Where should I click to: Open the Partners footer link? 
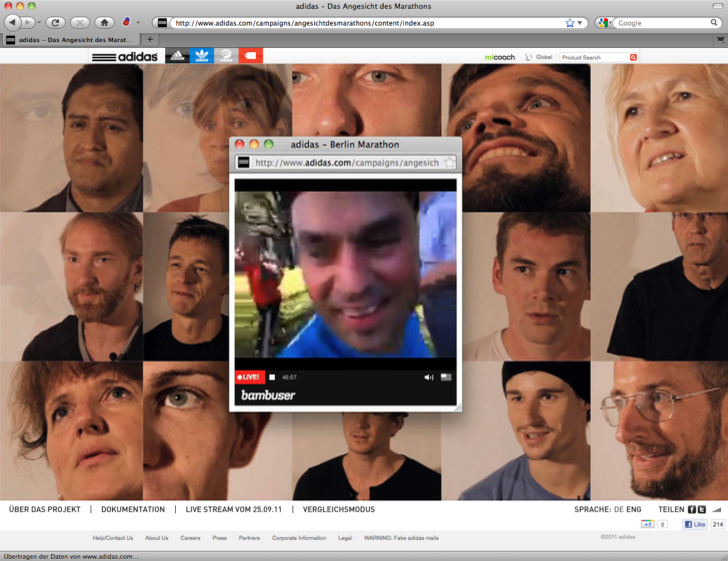[249, 538]
